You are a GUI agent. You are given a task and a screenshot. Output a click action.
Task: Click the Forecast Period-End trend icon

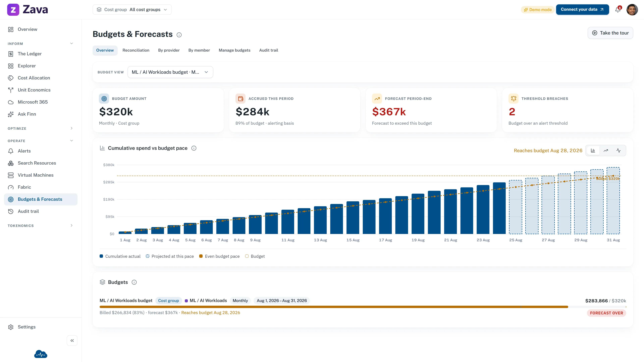point(377,98)
